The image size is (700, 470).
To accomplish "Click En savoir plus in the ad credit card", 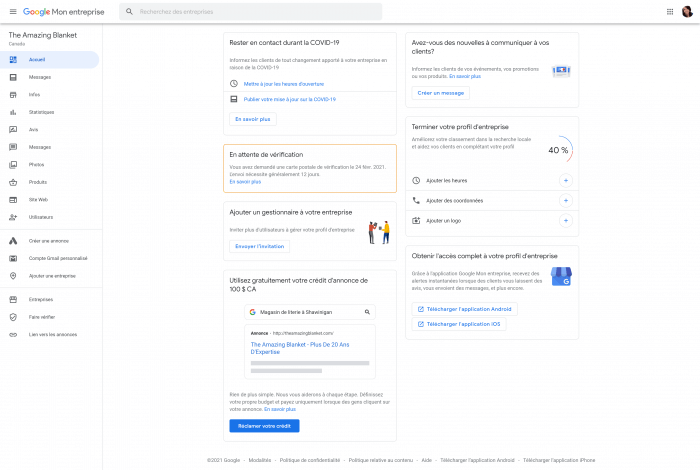I will pyautogui.click(x=280, y=409).
